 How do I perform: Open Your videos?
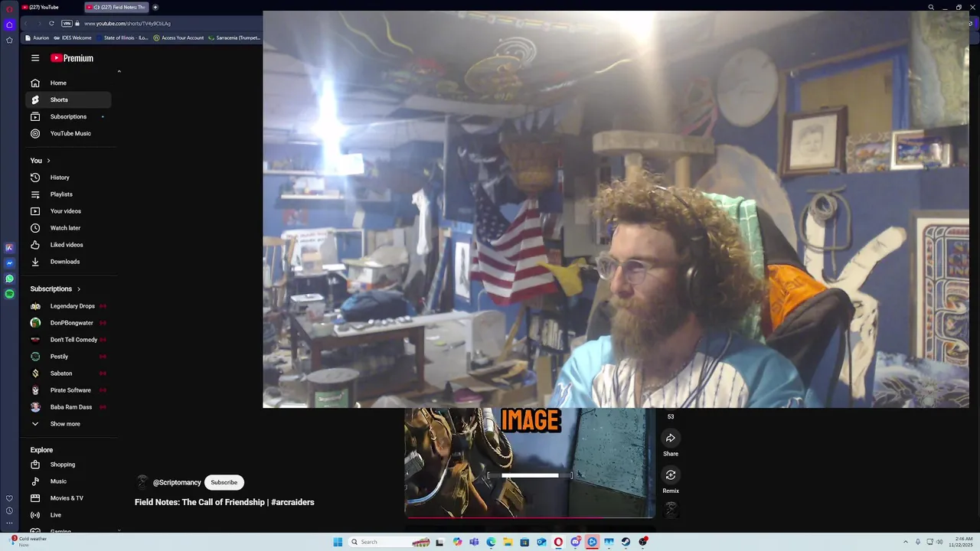[x=68, y=211]
